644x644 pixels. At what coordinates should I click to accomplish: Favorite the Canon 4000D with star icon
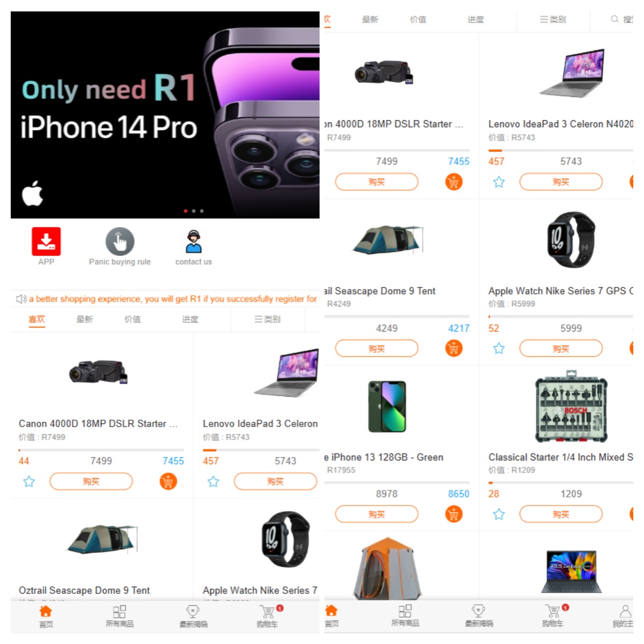29,481
